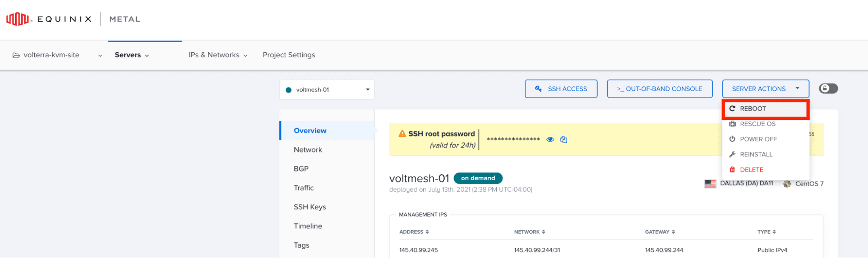Click the CentOS logo icon
Viewport: 868px width, 258px height.
pyautogui.click(x=787, y=184)
